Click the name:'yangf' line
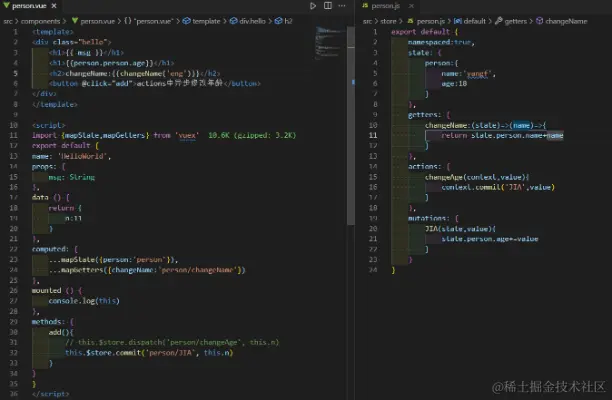612x400 pixels. pyautogui.click(x=468, y=73)
